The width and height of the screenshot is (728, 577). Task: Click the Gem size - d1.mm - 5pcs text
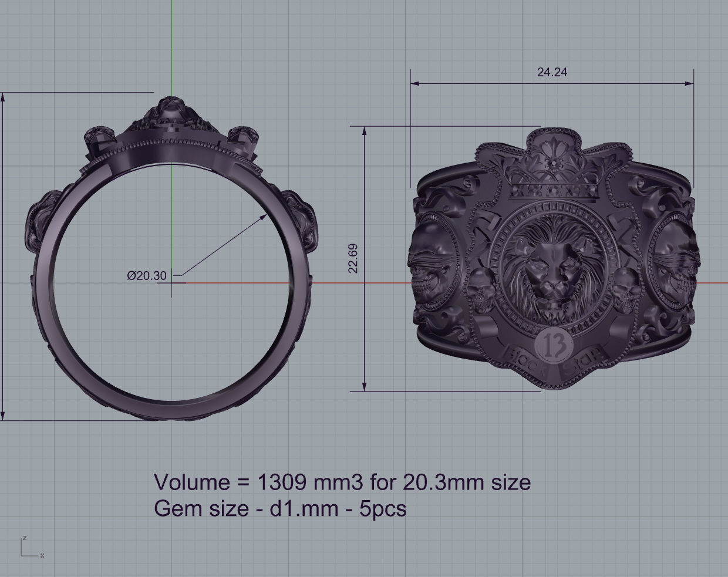tap(280, 508)
